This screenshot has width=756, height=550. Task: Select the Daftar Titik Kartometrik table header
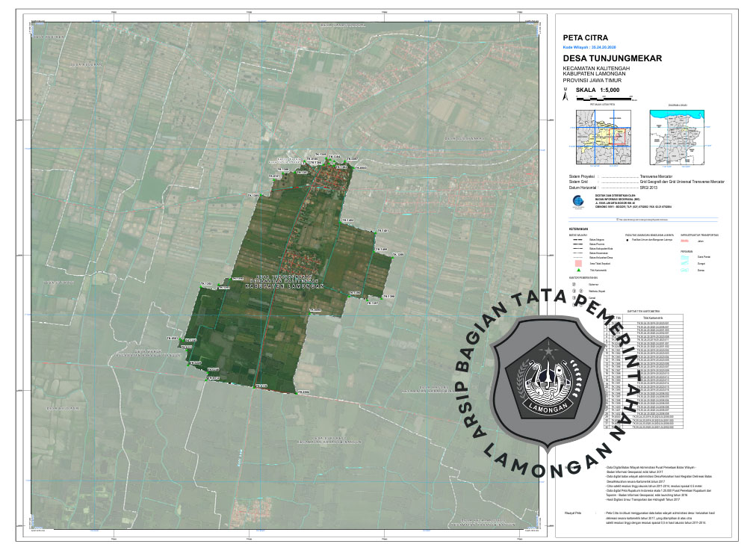(642, 311)
